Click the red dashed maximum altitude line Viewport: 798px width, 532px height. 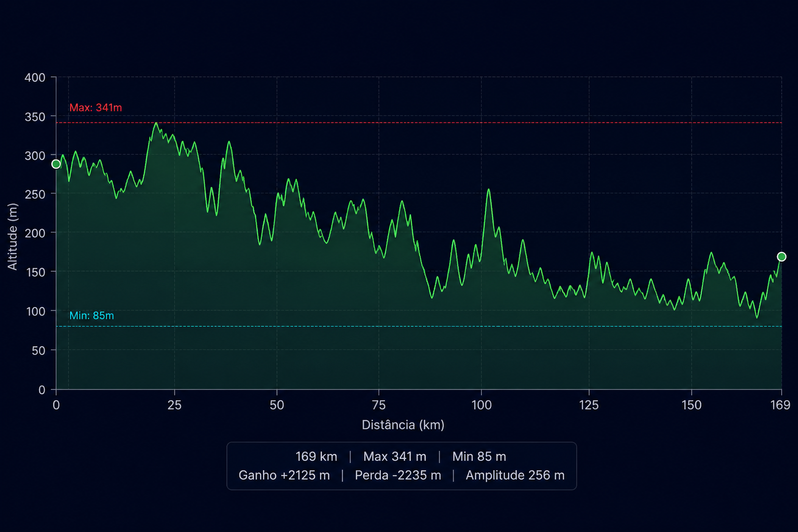419,123
